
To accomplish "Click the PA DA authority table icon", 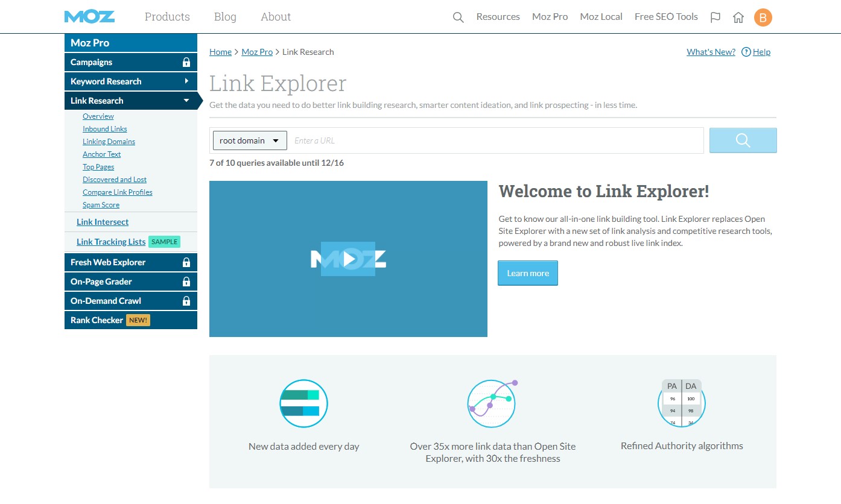I will [x=682, y=403].
